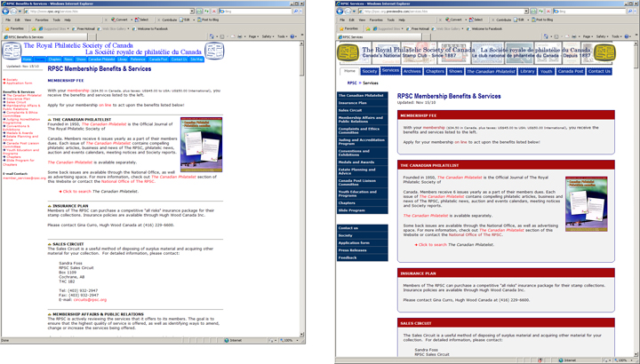Click Medals and Awards in new site sidebar
Image resolution: width=640 pixels, height=364 pixels.
coord(362,162)
